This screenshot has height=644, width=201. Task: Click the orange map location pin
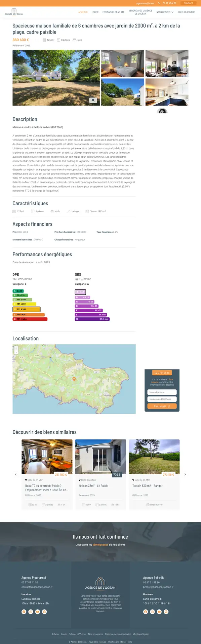click(74, 379)
